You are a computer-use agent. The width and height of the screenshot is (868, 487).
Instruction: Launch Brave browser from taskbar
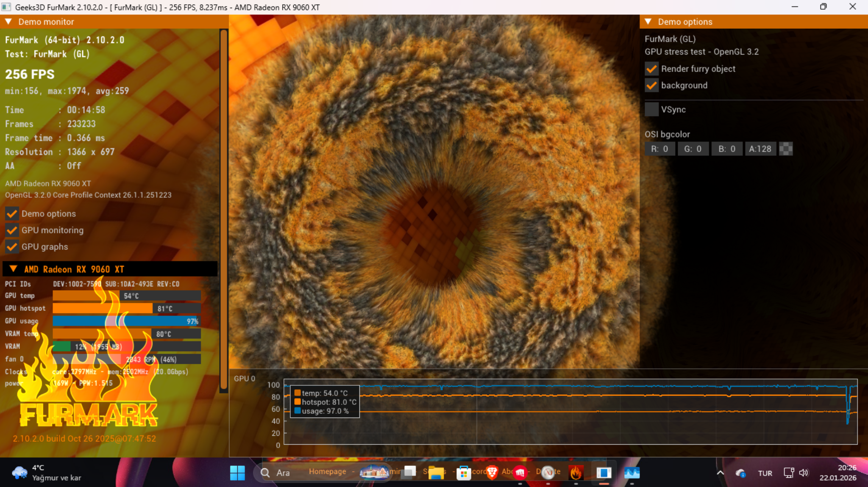pyautogui.click(x=492, y=473)
